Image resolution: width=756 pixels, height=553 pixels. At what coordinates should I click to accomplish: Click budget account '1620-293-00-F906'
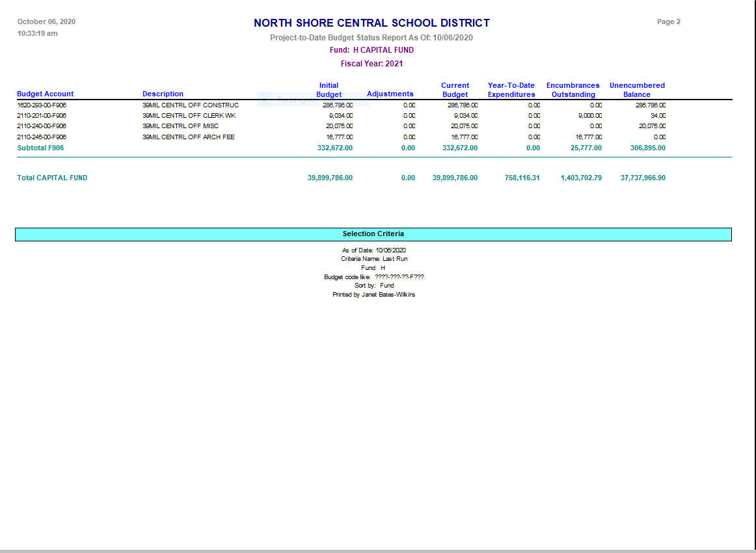(x=42, y=105)
